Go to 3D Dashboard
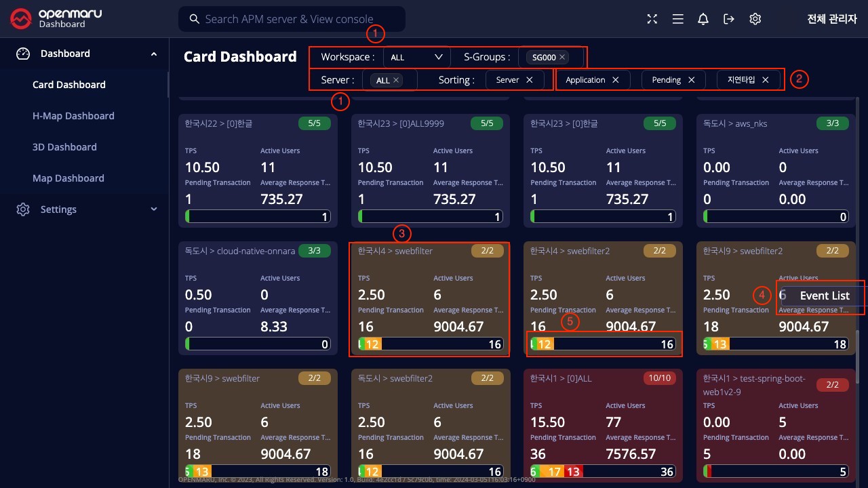 point(64,147)
